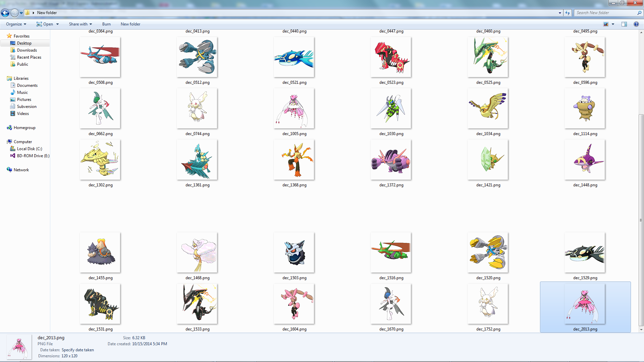
Task: Click Specify date taken in details pane
Action: click(x=77, y=350)
